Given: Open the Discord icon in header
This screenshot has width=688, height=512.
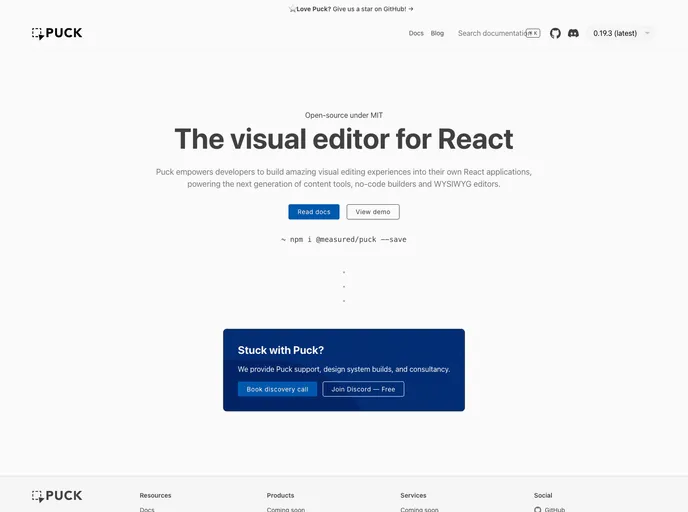Looking at the screenshot, I should click(573, 33).
